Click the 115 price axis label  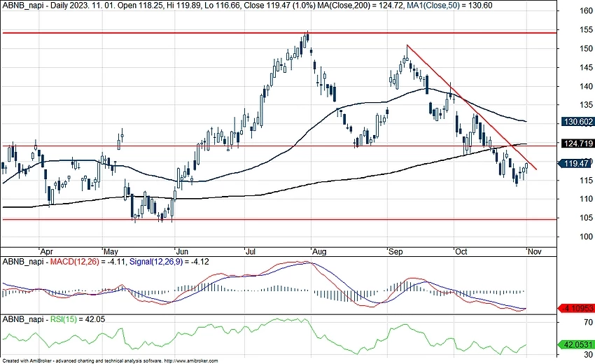[x=587, y=181]
